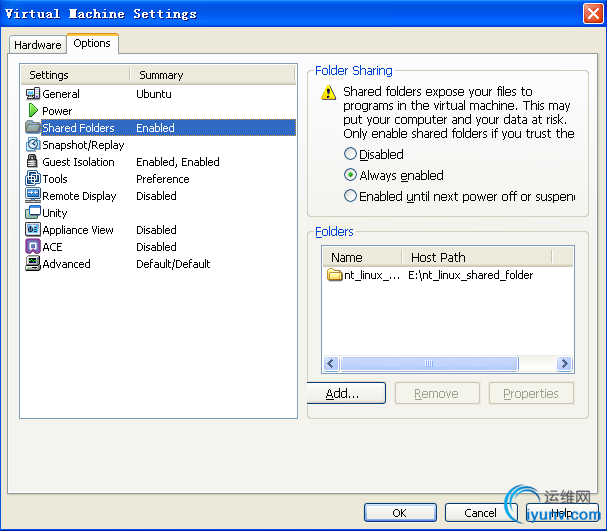Select the Remote Display row label
This screenshot has height=531, width=607.
pos(79,196)
